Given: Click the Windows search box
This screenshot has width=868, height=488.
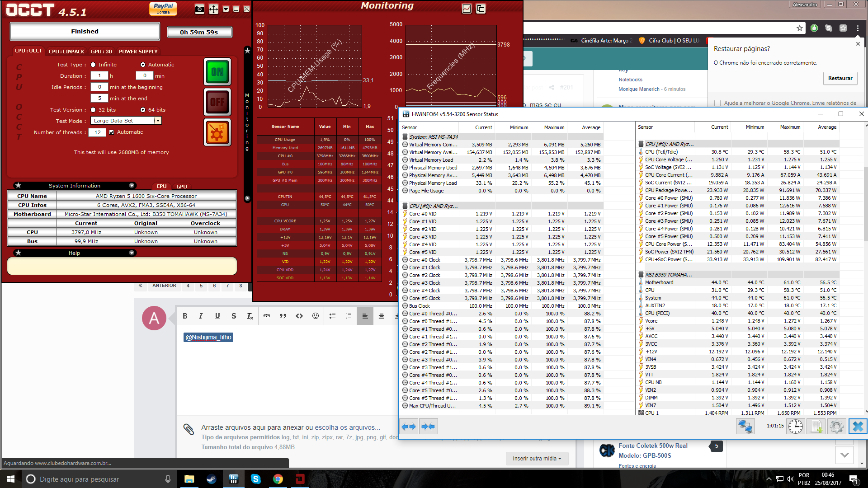Looking at the screenshot, I should coord(99,479).
